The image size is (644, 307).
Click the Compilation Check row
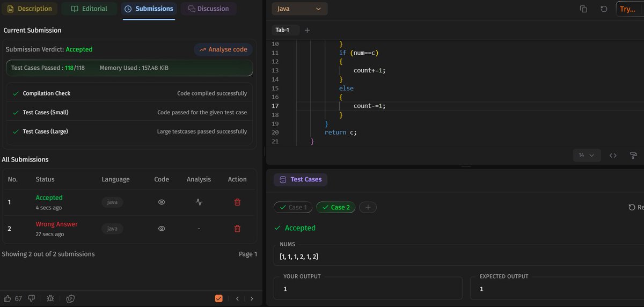click(129, 93)
